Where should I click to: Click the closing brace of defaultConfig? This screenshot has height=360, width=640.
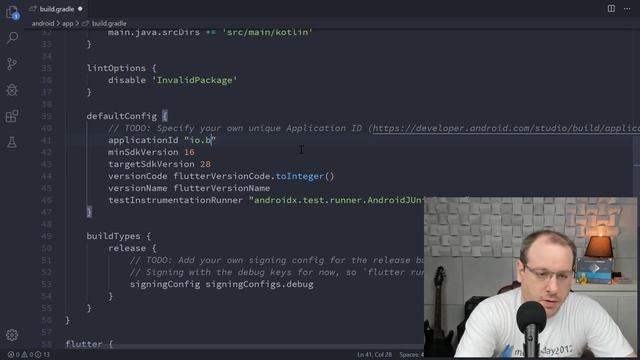[x=89, y=212]
